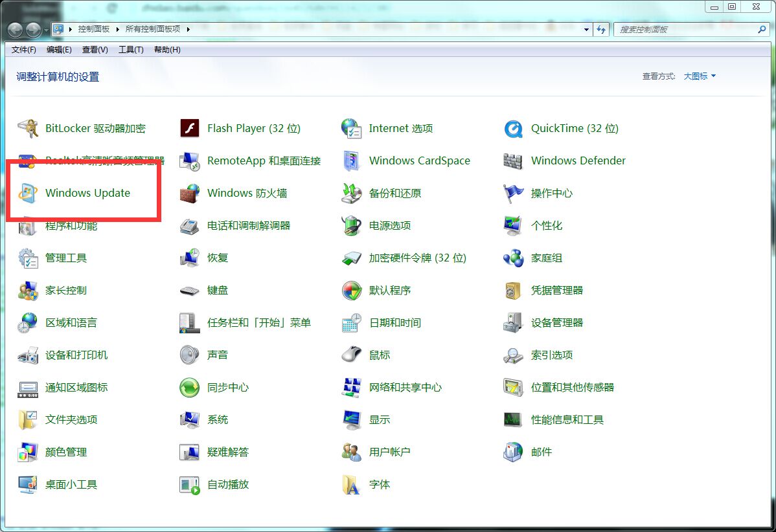Open the 备份和还原 icon
This screenshot has width=776, height=532.
click(351, 194)
